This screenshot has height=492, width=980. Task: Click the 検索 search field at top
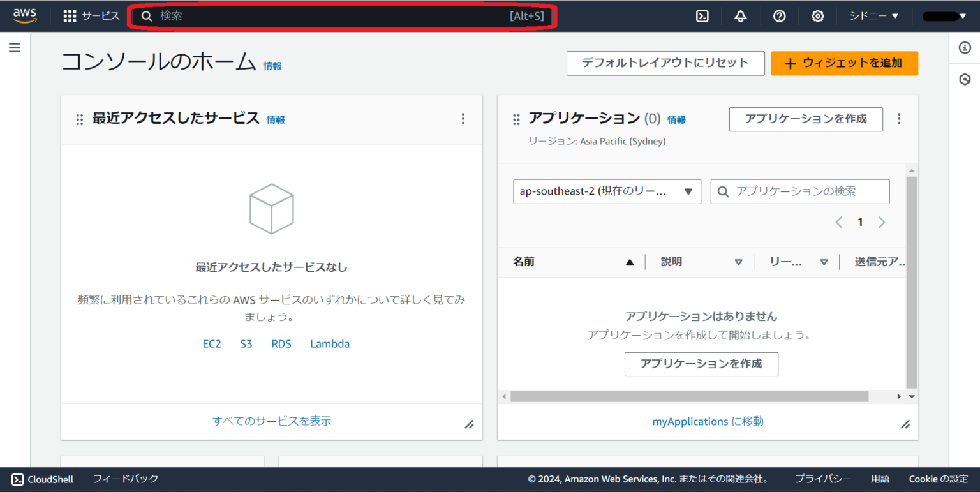[x=341, y=16]
